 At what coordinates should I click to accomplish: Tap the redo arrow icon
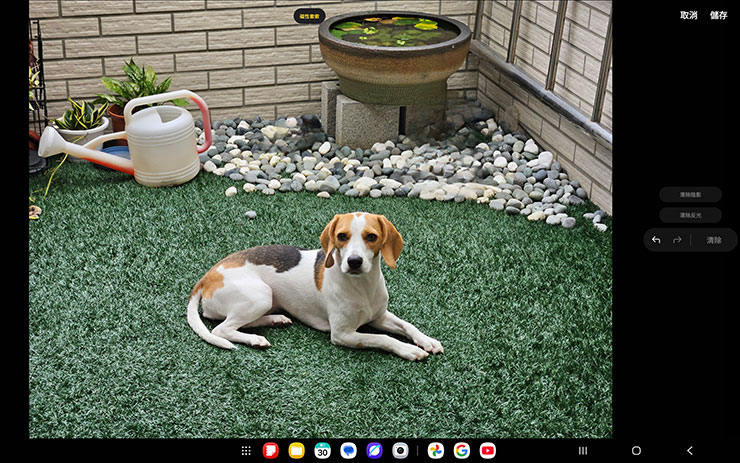pos(677,240)
